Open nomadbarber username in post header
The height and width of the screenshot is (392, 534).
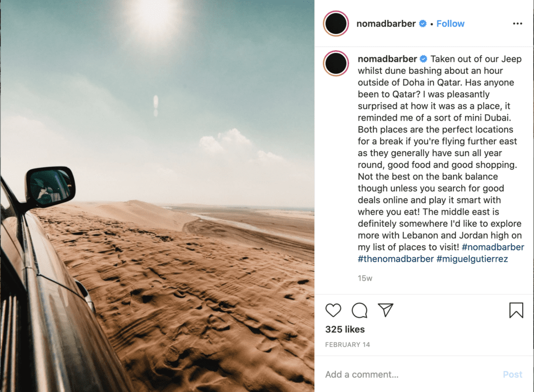click(x=386, y=24)
